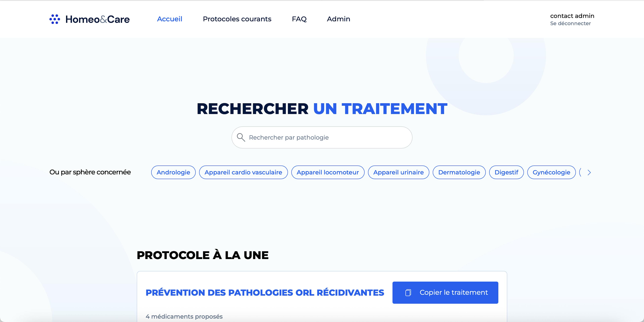644x322 pixels.
Task: Select the Andrologie sphere filter
Action: [x=173, y=172]
